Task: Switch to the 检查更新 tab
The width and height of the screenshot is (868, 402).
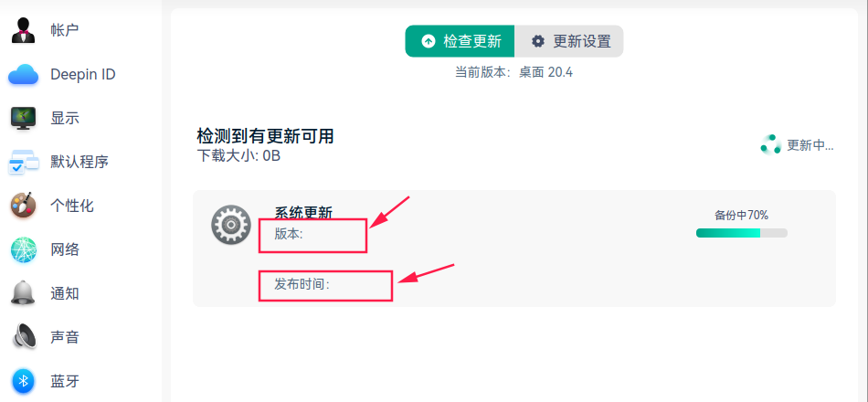Action: click(x=460, y=41)
